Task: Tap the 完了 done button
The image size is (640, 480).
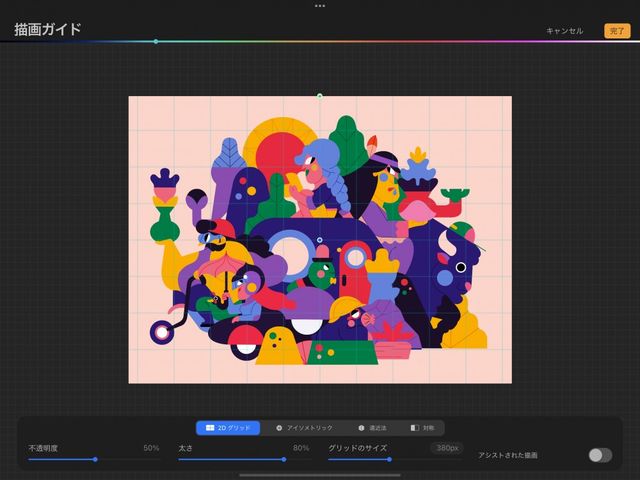Action: click(x=617, y=31)
